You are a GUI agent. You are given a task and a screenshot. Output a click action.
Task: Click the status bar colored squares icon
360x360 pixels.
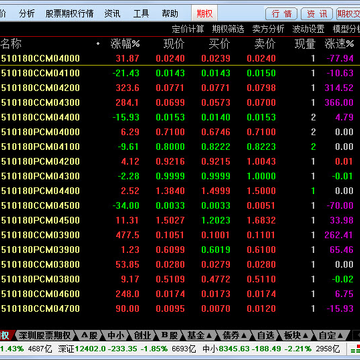coord(355,349)
